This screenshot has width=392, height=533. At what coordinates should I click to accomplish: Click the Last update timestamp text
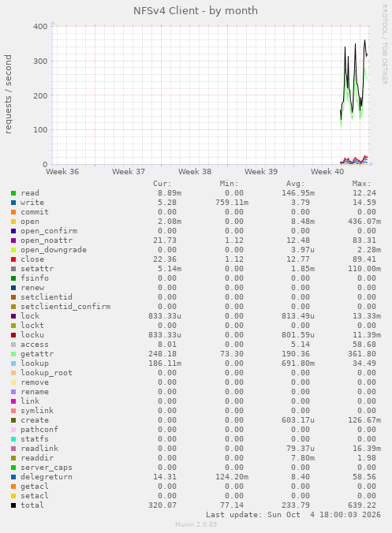[x=293, y=515]
